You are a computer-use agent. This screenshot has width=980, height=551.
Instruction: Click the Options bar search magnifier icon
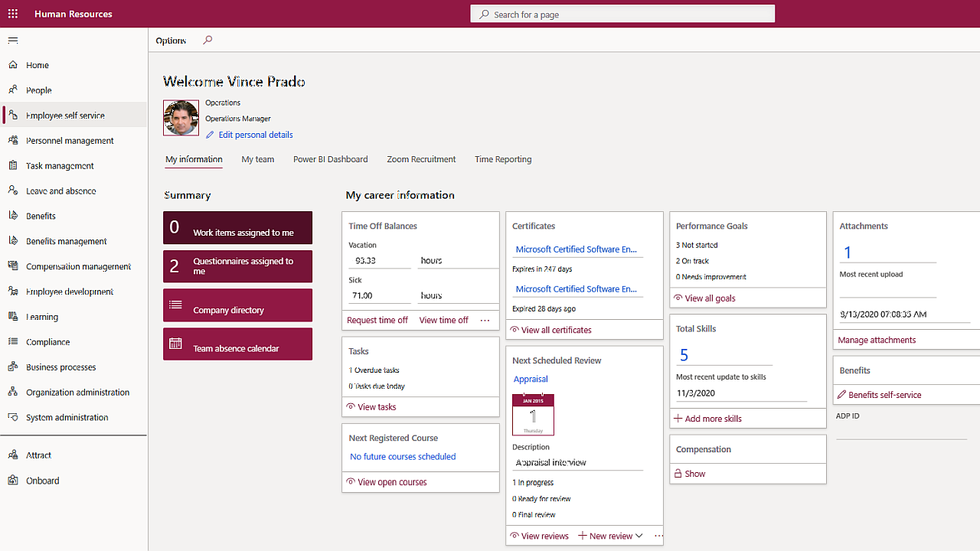point(207,41)
